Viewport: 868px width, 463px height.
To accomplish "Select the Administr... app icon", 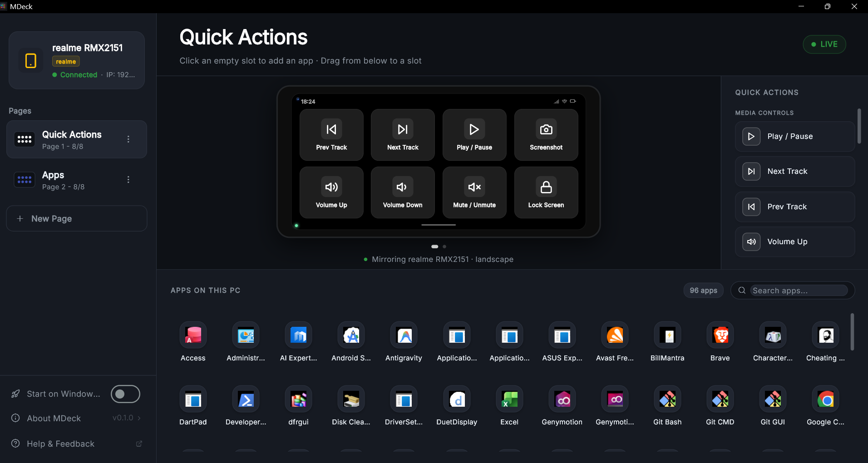I will pos(246,335).
